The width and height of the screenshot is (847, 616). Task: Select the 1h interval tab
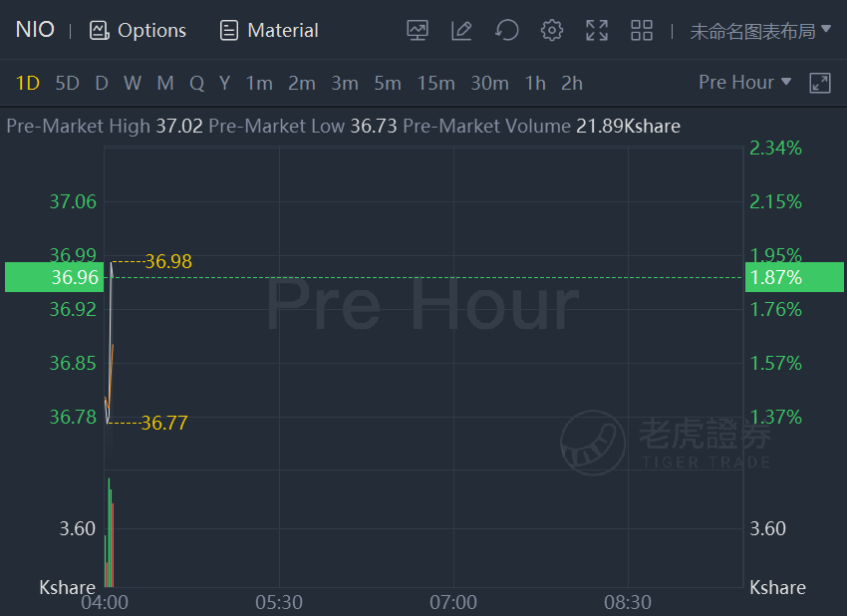tap(535, 83)
